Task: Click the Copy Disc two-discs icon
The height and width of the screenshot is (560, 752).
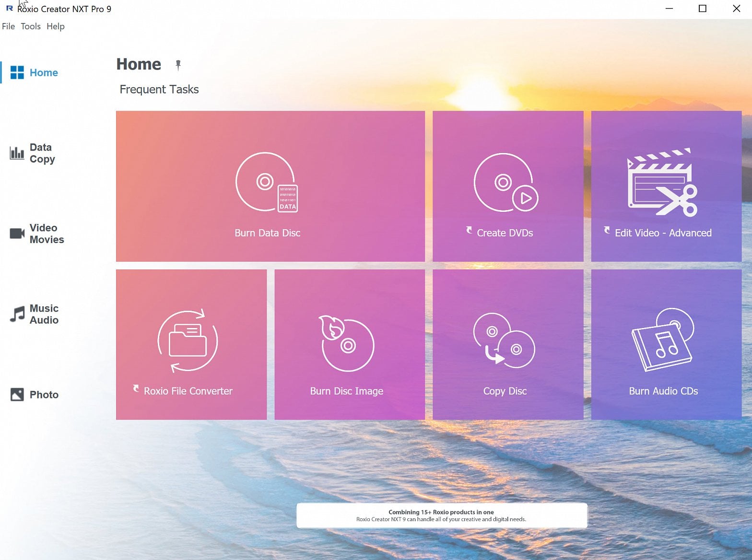Action: click(504, 340)
